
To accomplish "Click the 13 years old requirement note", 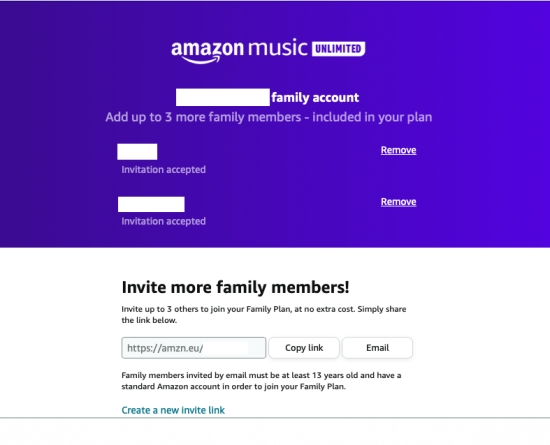I will tap(261, 381).
